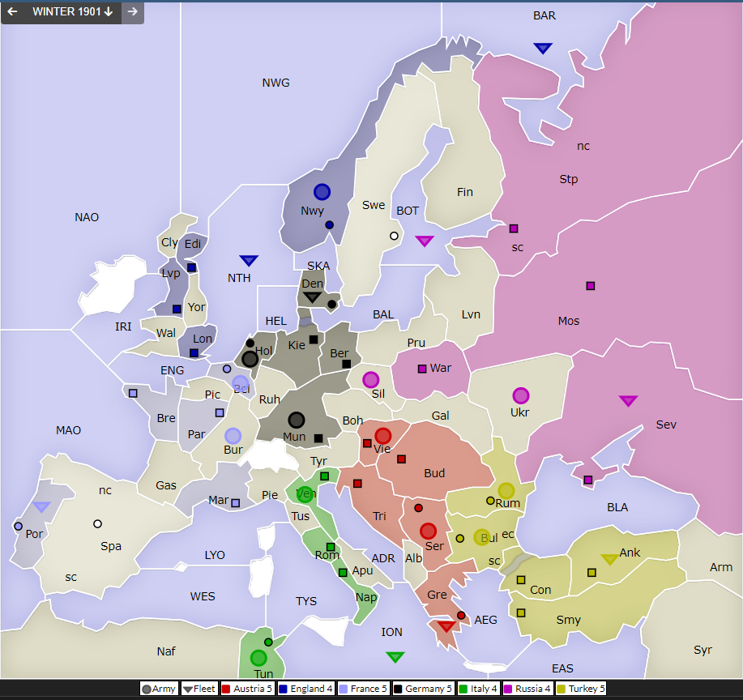Image resolution: width=743 pixels, height=700 pixels.
Task: Open the WINTER 1901 phase dropdown
Action: click(x=72, y=12)
